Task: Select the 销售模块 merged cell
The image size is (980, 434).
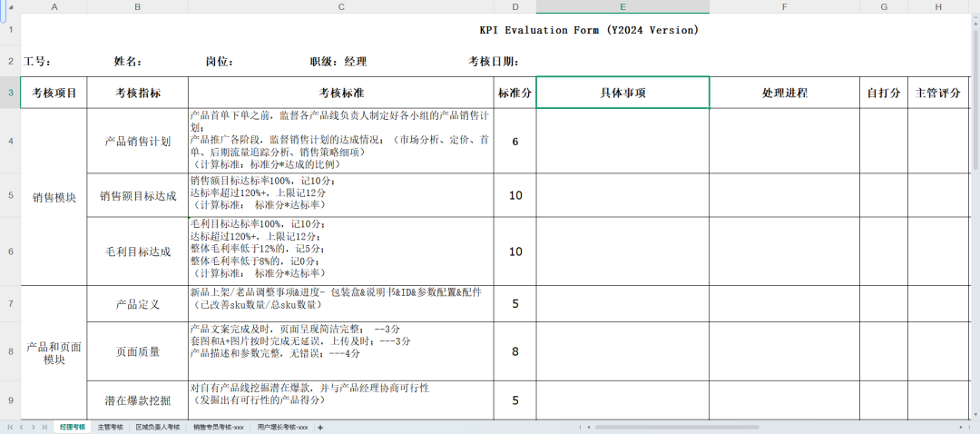Action: (x=54, y=197)
